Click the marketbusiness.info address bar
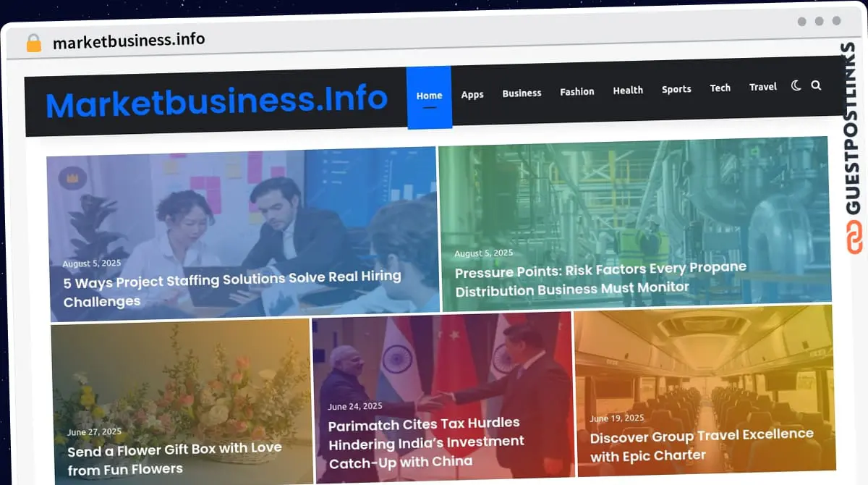Screen dimensions: 868x485 click(129, 40)
